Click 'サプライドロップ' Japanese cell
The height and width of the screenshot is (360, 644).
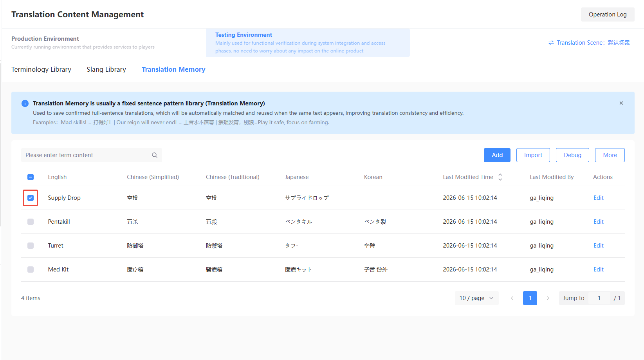tap(307, 198)
